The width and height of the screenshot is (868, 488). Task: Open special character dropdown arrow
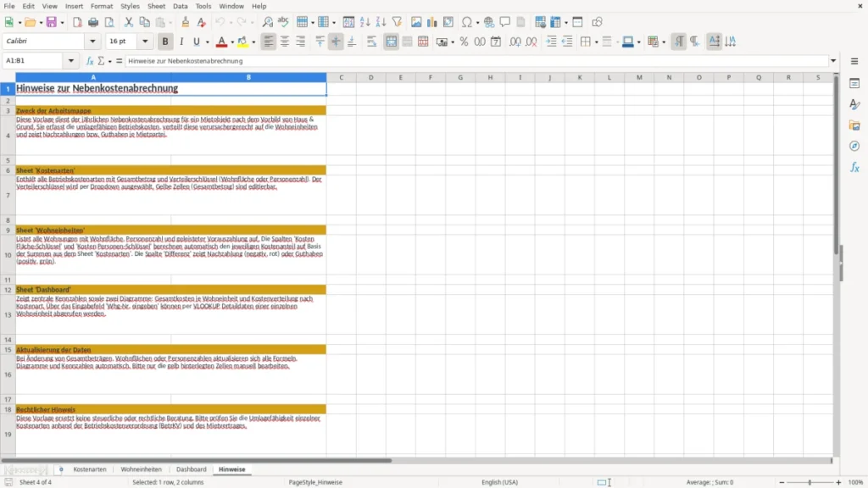(477, 23)
